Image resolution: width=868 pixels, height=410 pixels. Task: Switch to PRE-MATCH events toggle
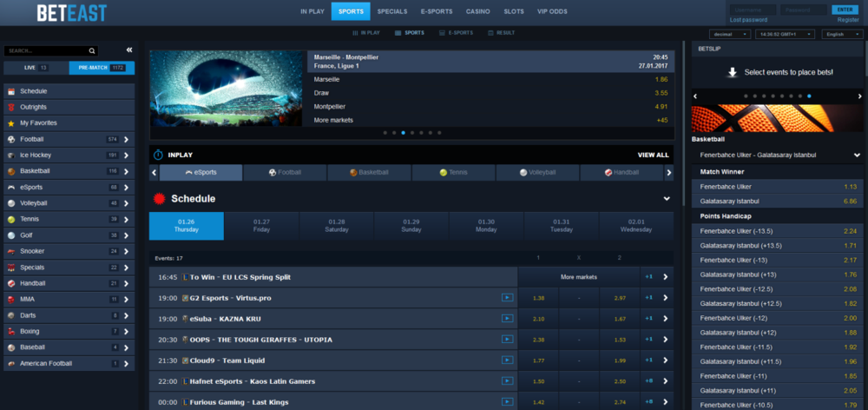pyautogui.click(x=102, y=68)
